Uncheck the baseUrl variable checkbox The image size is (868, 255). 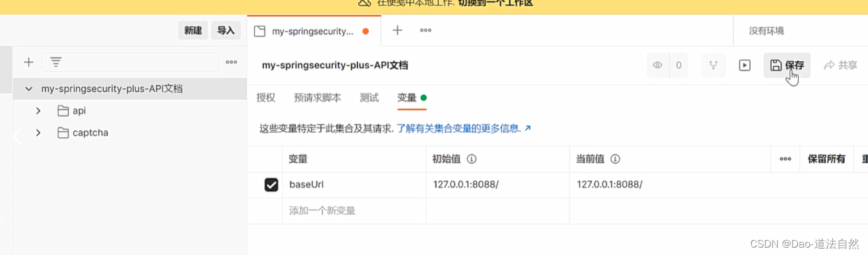(271, 185)
